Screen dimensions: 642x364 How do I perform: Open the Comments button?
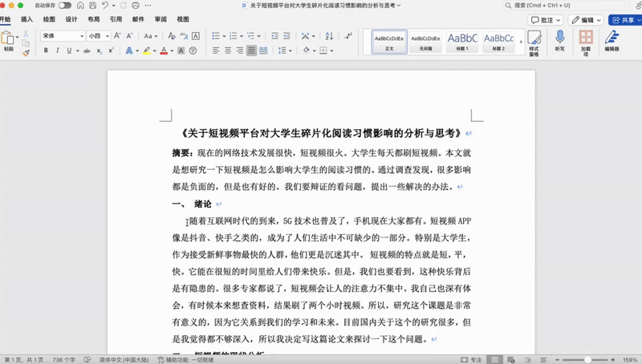coord(546,20)
